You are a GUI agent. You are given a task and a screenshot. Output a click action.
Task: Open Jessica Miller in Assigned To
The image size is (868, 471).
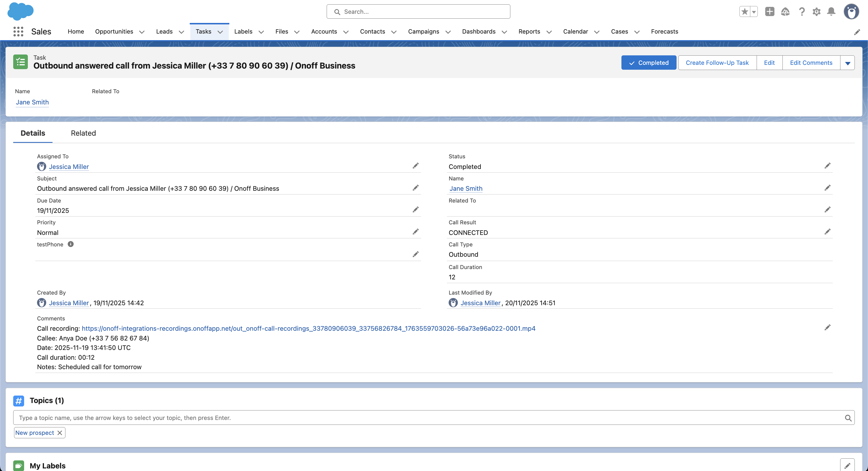(x=69, y=167)
